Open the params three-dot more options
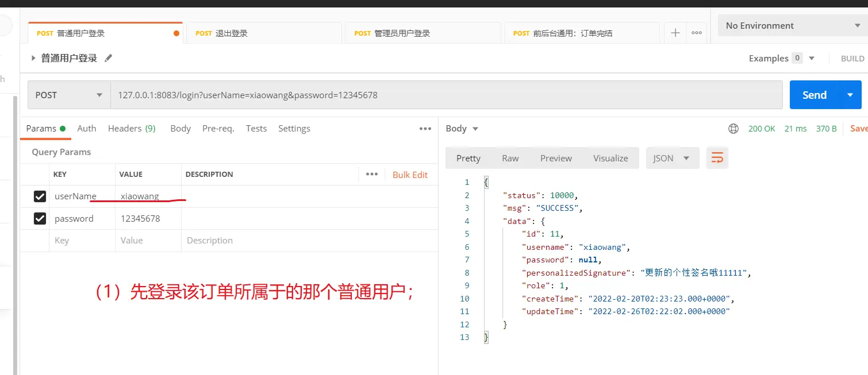Screen dimensions: 868x375 425,129
